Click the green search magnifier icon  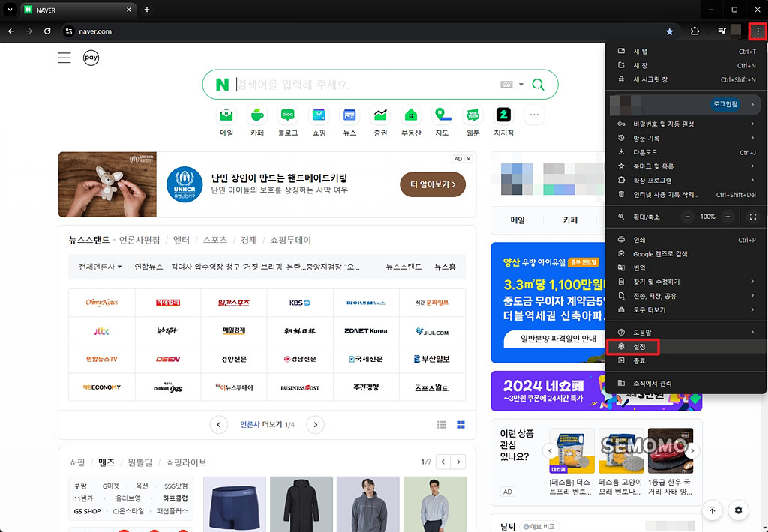pos(538,85)
